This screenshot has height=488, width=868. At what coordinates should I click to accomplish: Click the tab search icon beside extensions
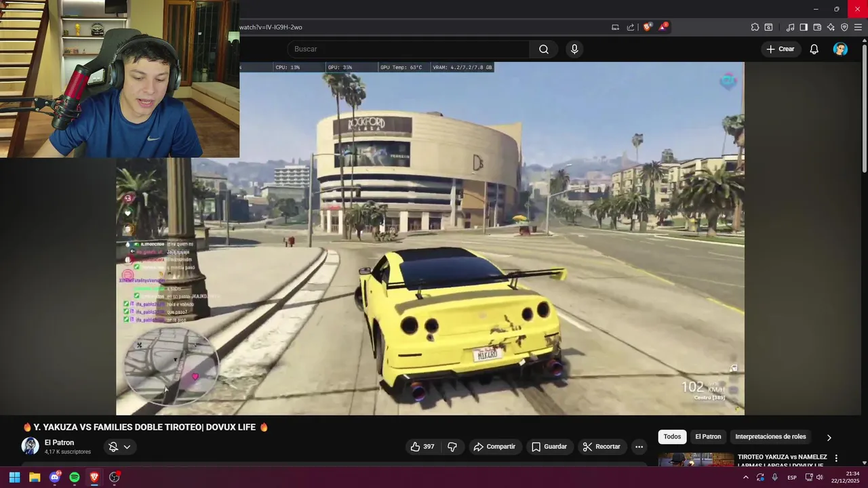768,27
